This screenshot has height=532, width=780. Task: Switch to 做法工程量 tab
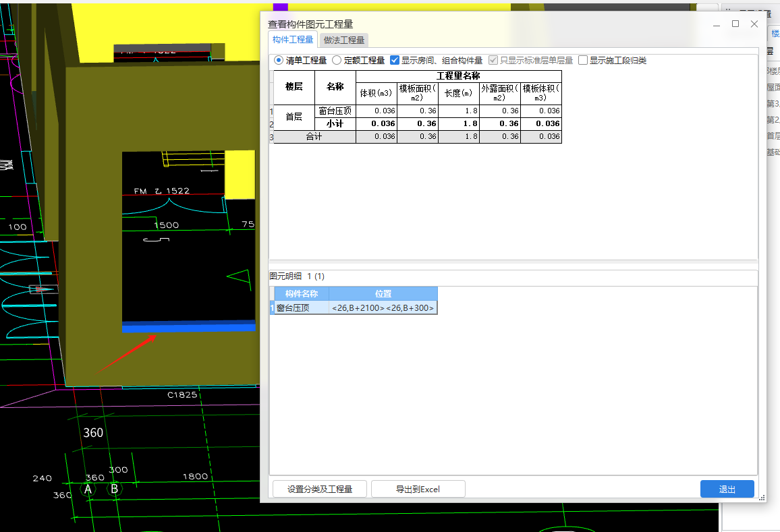coord(344,40)
